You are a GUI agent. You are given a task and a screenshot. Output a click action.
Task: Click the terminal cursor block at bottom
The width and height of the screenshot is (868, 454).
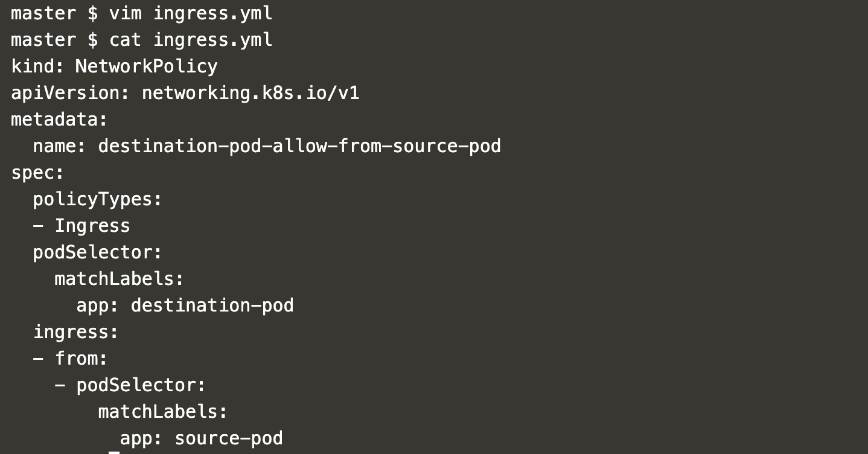pyautogui.click(x=114, y=452)
